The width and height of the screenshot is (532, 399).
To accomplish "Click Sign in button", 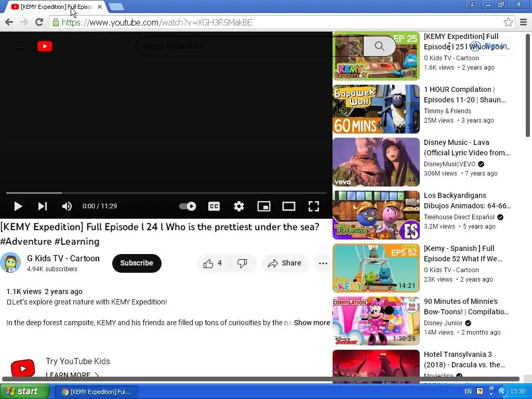I will click(490, 46).
